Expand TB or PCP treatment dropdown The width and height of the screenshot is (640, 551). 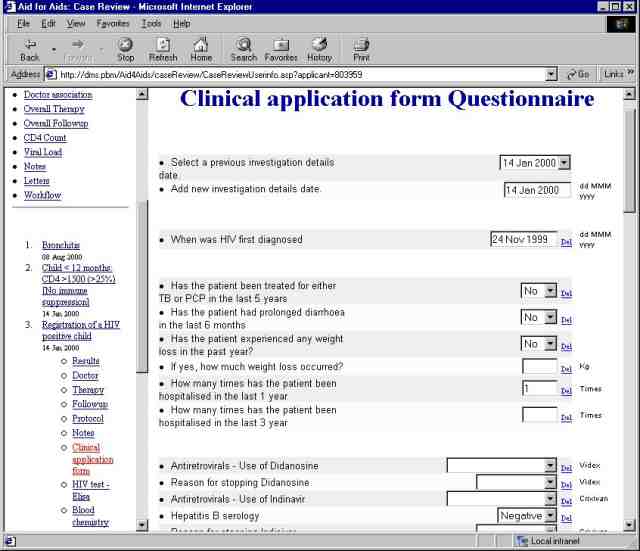[x=550, y=290]
